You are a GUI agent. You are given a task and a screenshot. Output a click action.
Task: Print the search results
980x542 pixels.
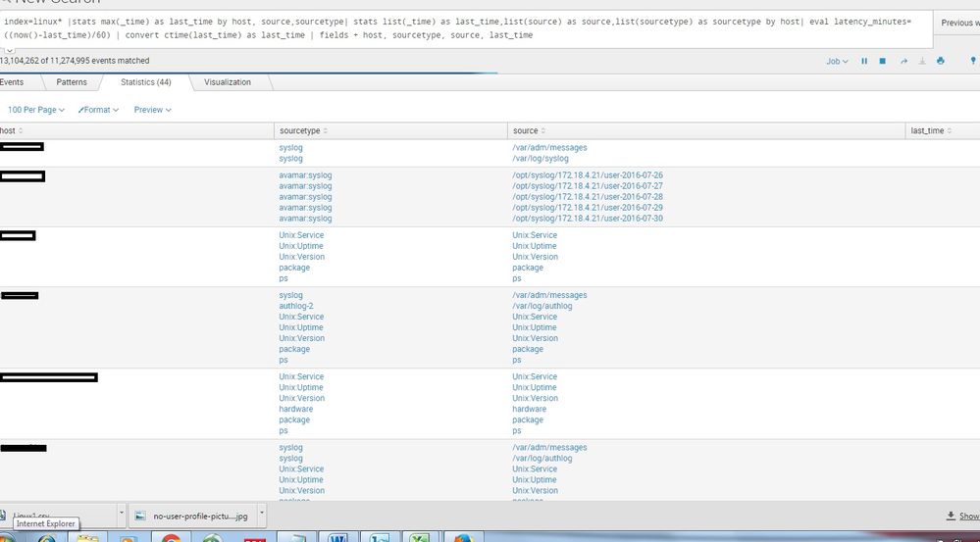940,61
